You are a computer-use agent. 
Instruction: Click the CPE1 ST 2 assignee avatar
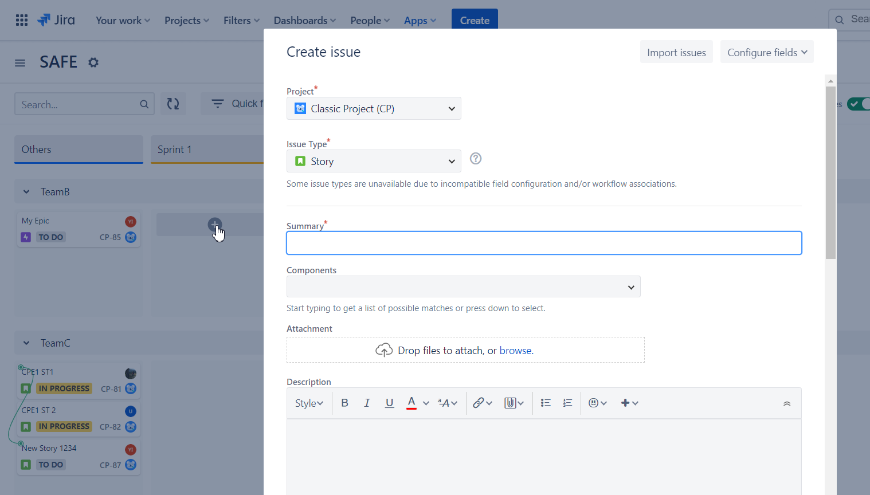click(x=130, y=411)
